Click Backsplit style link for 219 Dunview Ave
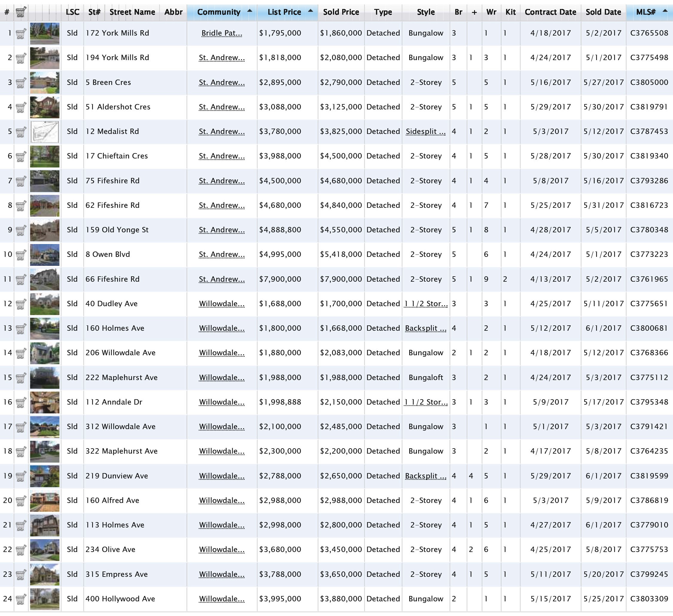This screenshot has width=673, height=616. (x=426, y=476)
